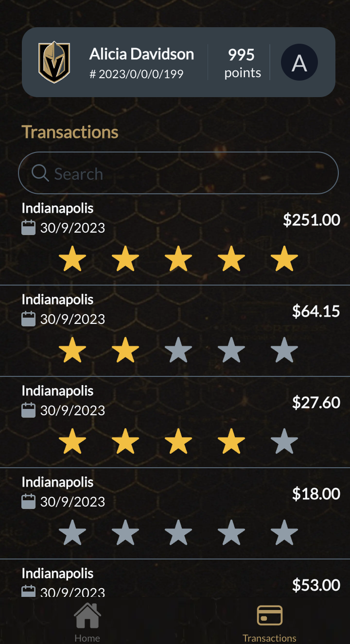Set third star on the $64.15 transaction

point(178,350)
